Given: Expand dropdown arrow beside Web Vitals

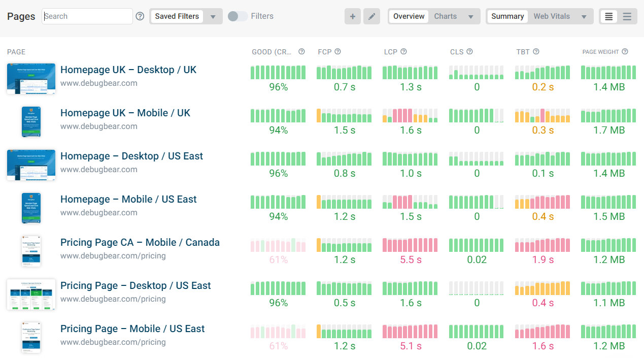Looking at the screenshot, I should [584, 16].
